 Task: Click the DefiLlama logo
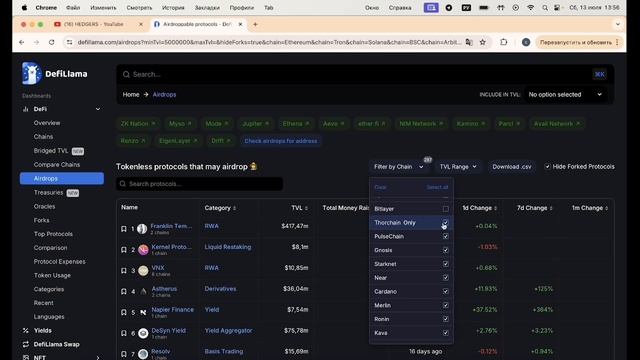tap(55, 73)
